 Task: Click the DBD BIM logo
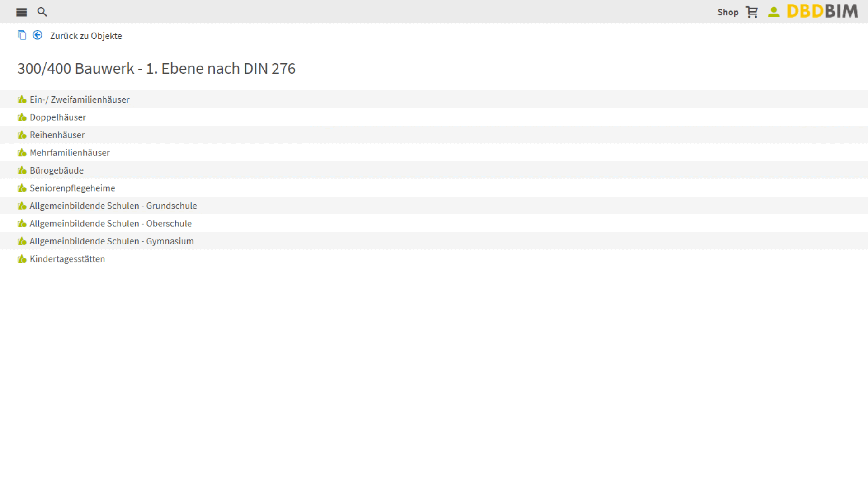click(822, 12)
